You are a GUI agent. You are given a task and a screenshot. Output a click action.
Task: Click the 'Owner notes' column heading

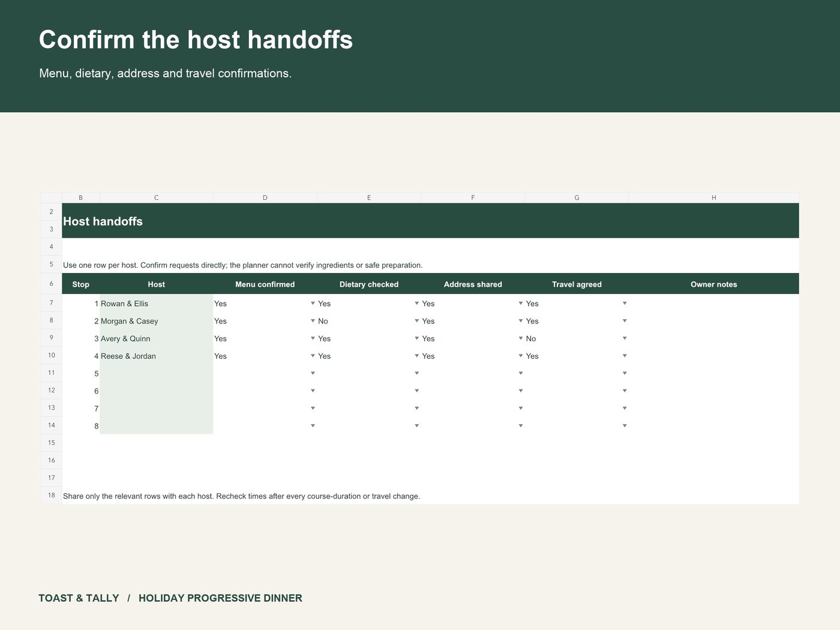(714, 284)
